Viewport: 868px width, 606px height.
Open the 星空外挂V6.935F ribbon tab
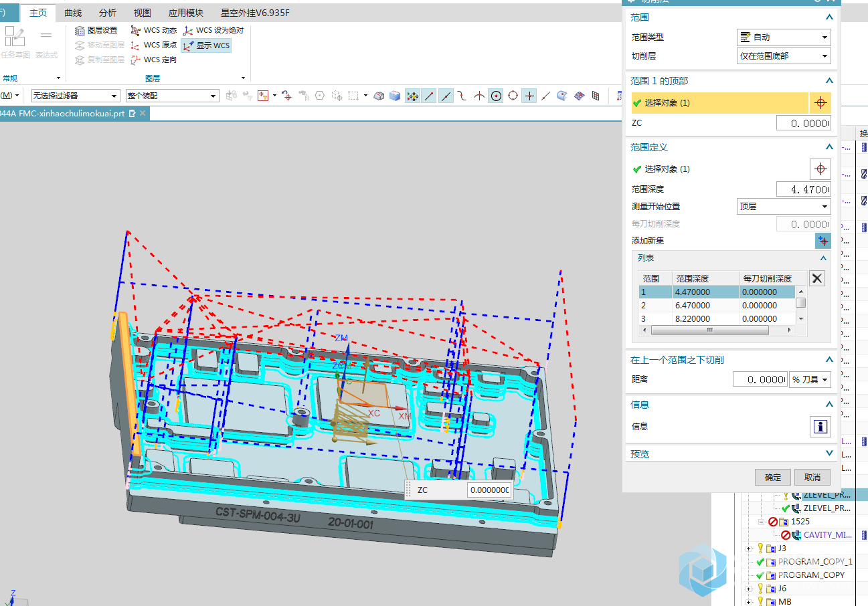(x=255, y=13)
